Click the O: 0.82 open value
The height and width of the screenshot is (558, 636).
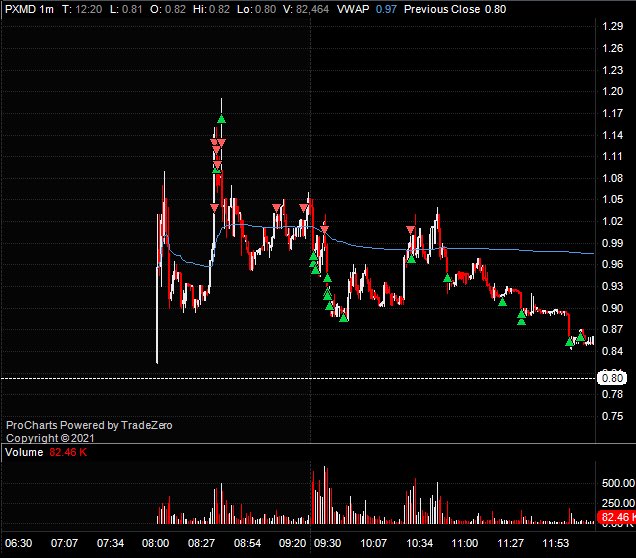168,9
